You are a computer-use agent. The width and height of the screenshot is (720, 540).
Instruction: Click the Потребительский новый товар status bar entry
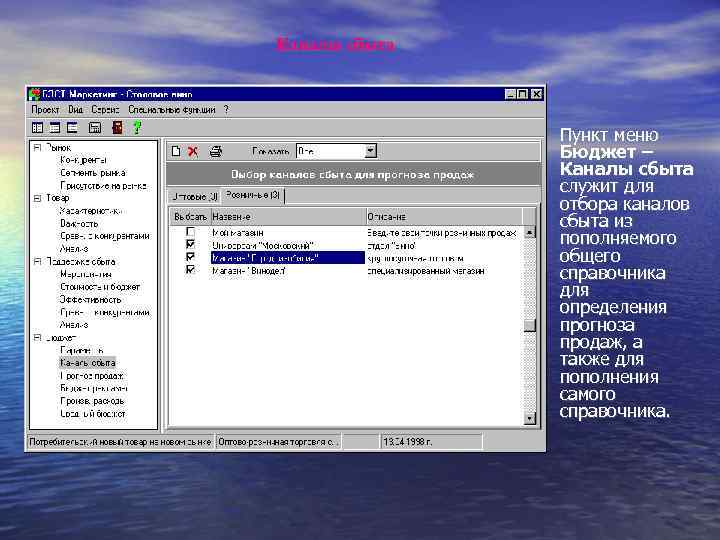tap(120, 442)
